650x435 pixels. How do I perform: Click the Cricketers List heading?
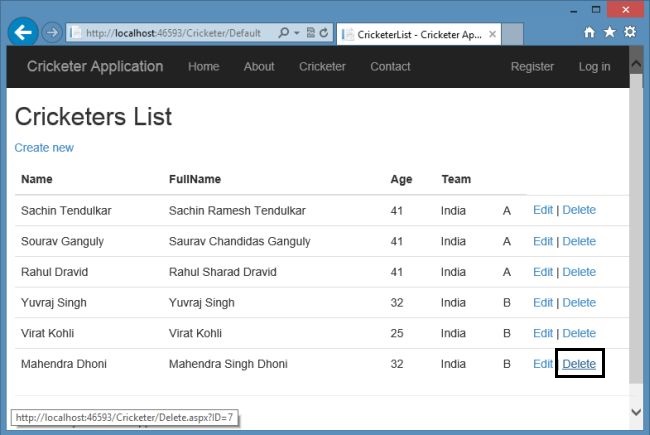point(93,117)
